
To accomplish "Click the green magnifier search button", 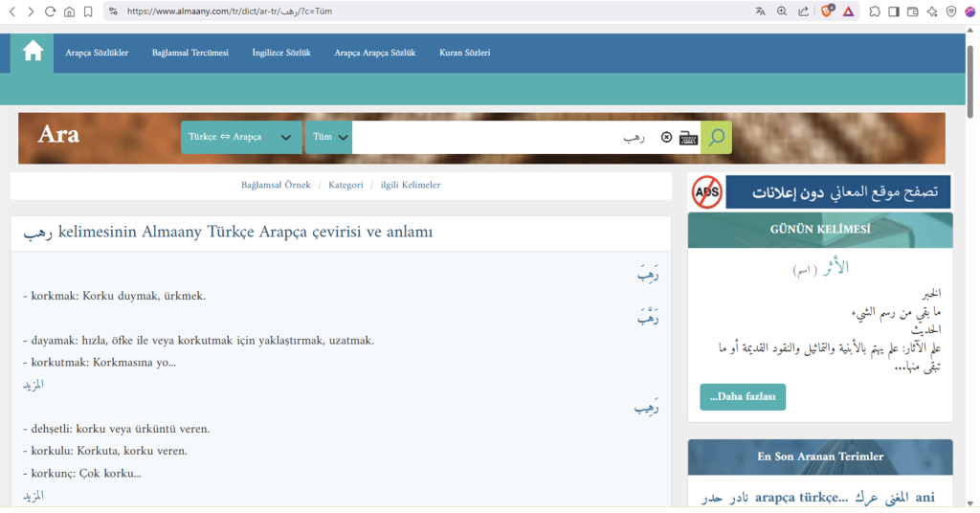I will point(716,137).
